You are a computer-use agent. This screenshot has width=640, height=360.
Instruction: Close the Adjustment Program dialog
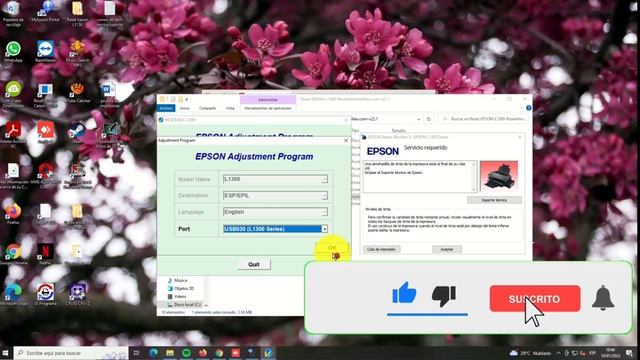tap(346, 140)
